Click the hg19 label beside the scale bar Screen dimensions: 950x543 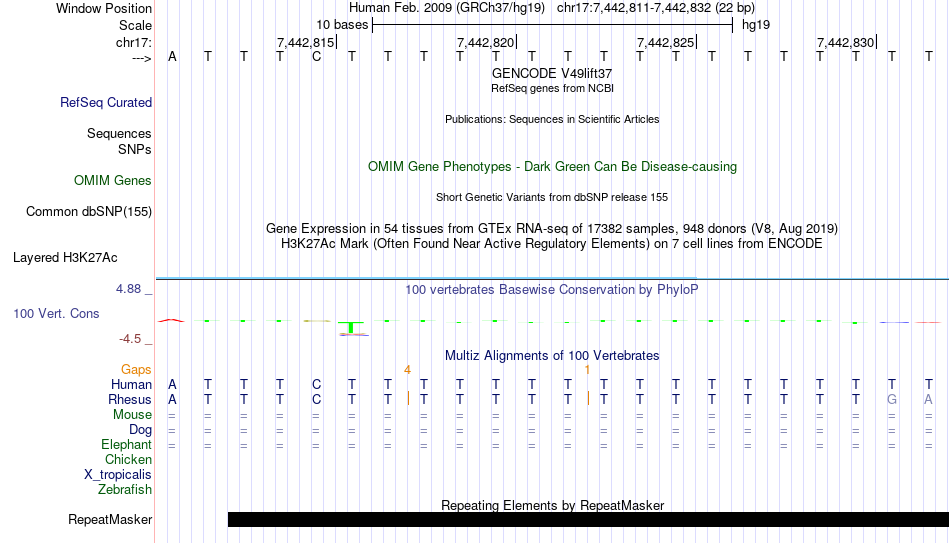[x=756, y=25]
